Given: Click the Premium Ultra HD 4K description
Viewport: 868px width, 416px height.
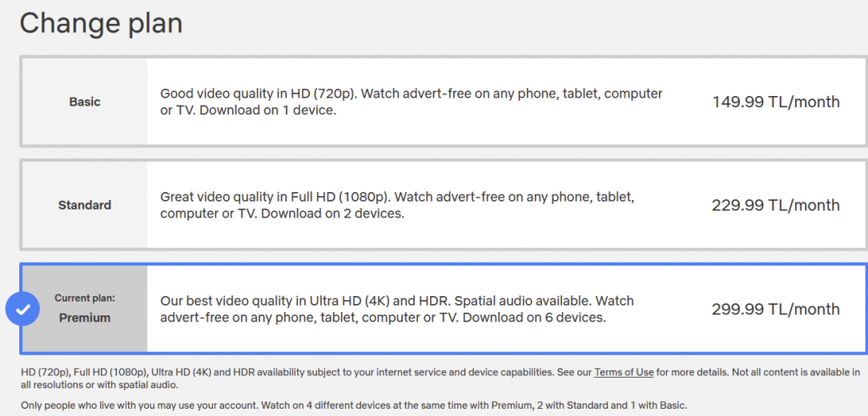Looking at the screenshot, I should click(397, 310).
